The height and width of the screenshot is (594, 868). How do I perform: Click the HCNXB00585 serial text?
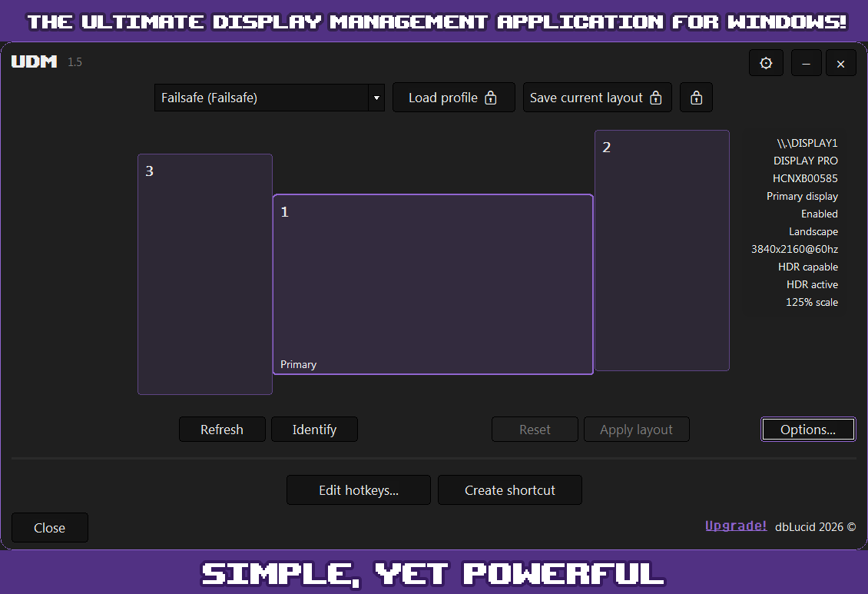[x=805, y=178]
